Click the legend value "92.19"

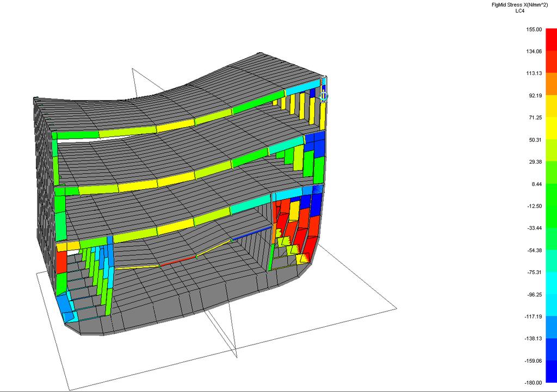[535, 96]
